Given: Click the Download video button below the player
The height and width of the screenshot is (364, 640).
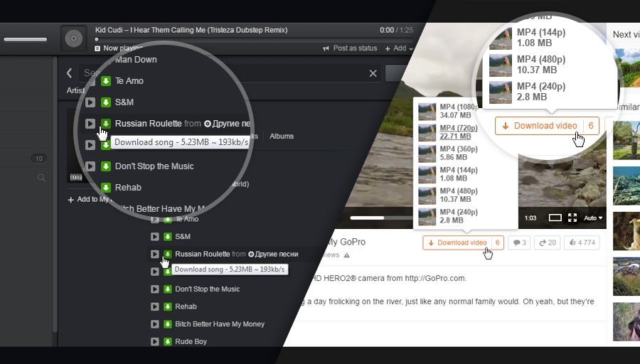Looking at the screenshot, I should pyautogui.click(x=463, y=243).
